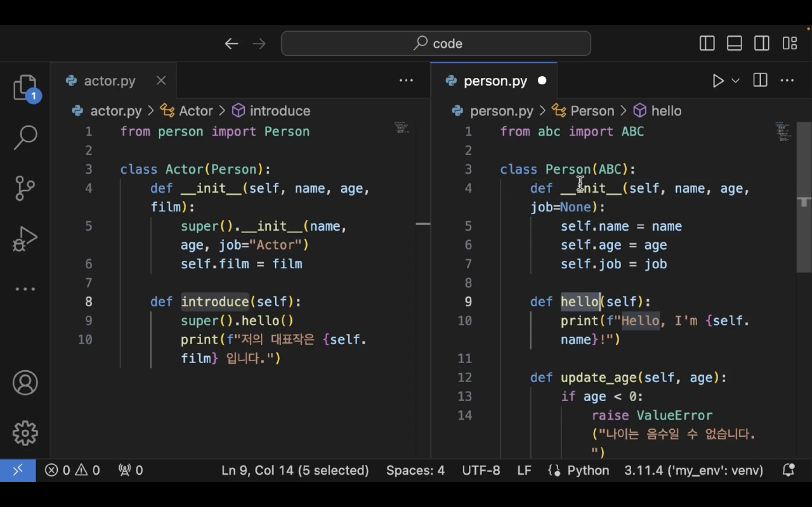
Task: Open the Source Control view
Action: (x=25, y=188)
